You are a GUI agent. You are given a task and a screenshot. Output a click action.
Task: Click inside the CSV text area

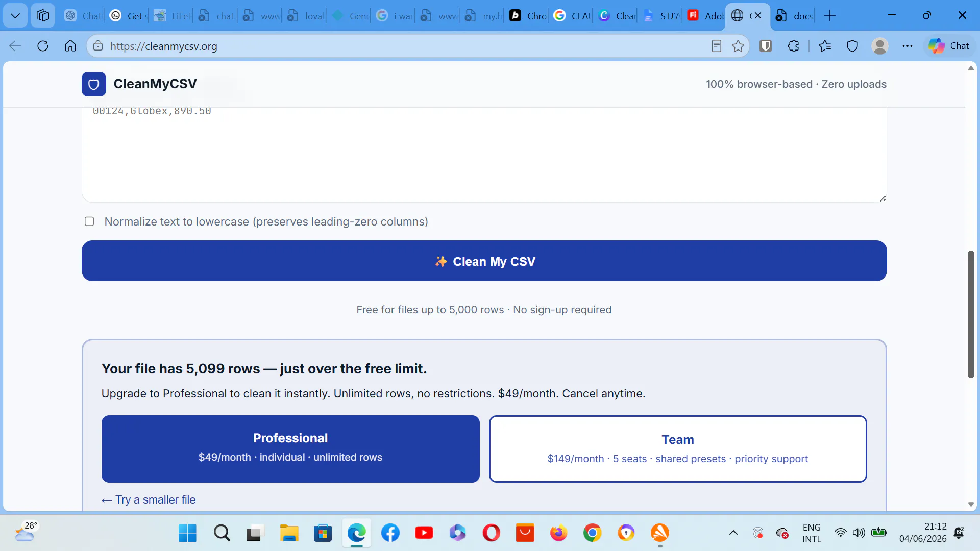[x=484, y=155]
